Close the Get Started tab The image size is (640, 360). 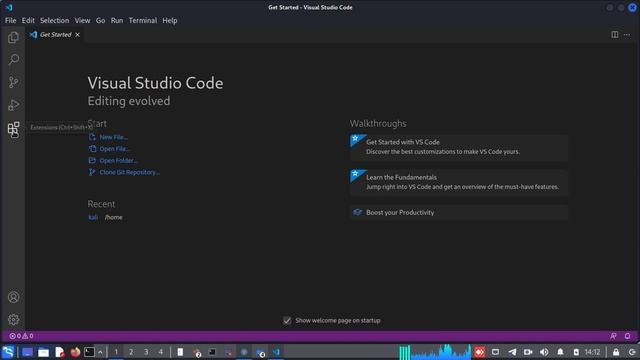[x=78, y=35]
